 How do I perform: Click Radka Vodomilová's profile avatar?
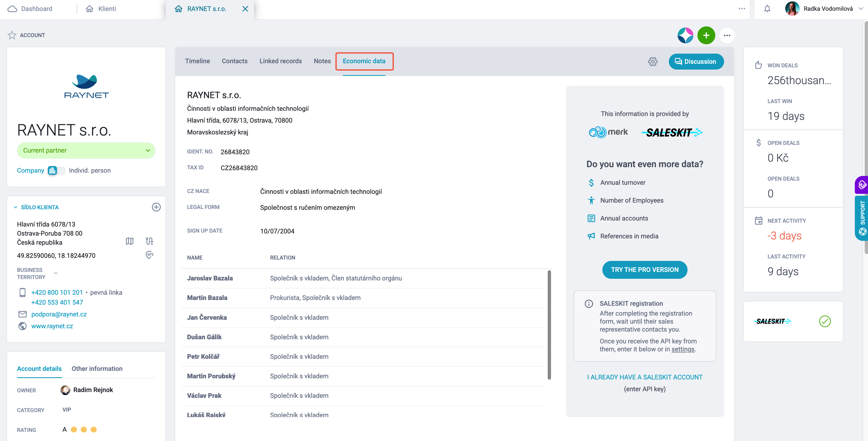click(x=792, y=9)
